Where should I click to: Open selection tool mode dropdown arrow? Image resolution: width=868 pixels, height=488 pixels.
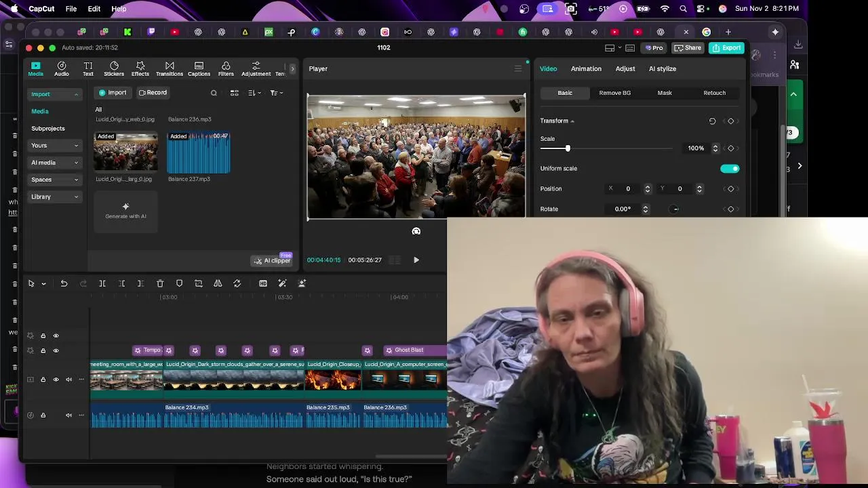[x=43, y=284]
